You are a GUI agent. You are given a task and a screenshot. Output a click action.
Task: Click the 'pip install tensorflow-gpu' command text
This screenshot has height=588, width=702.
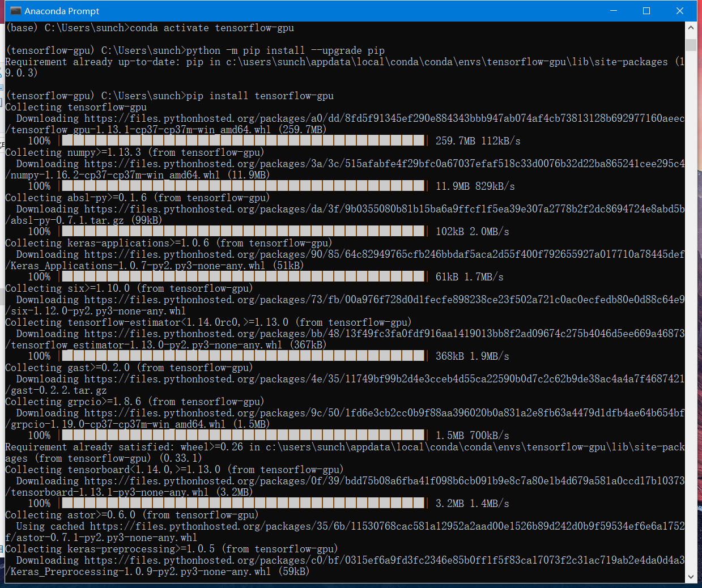pyautogui.click(x=260, y=96)
